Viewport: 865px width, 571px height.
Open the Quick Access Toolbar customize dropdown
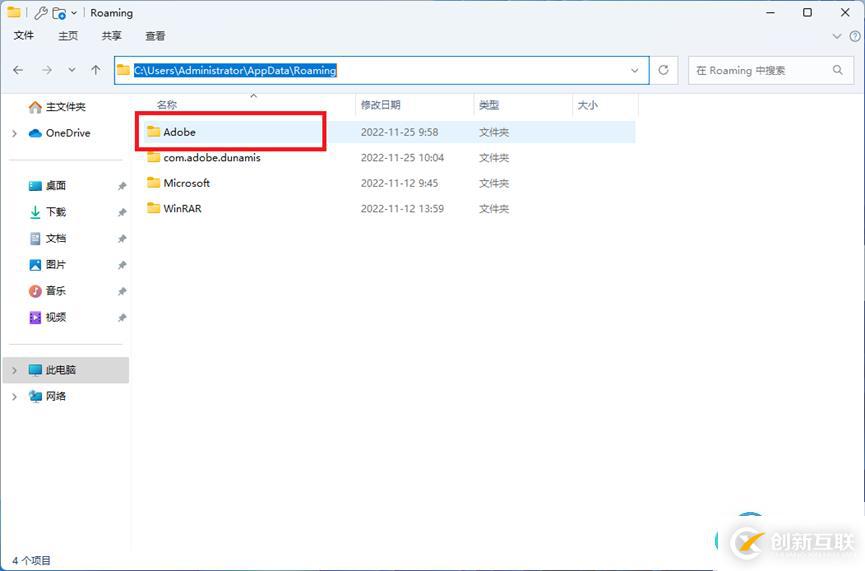point(74,13)
